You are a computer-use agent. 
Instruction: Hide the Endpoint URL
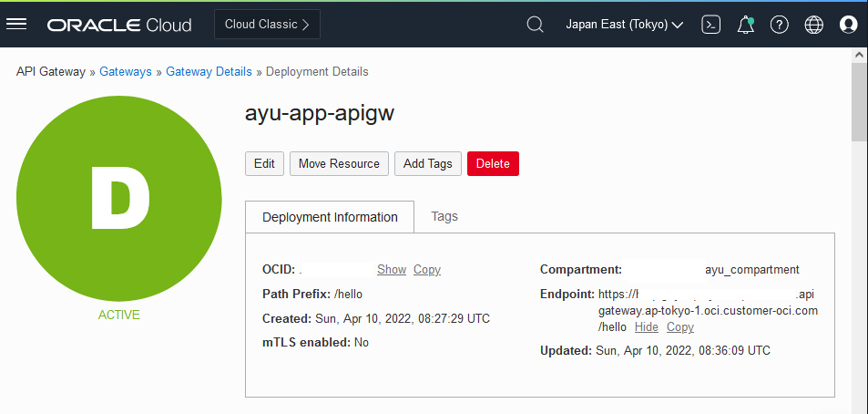pyautogui.click(x=647, y=327)
